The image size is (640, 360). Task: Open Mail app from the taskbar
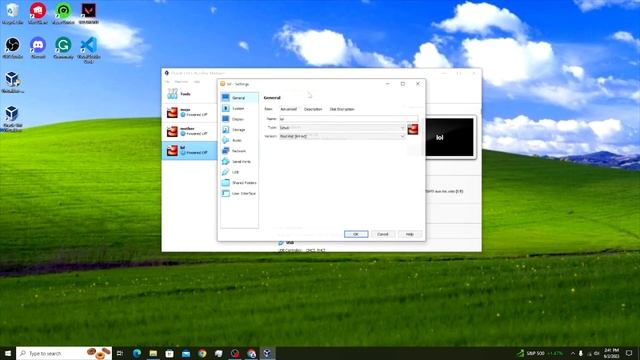pos(186,353)
